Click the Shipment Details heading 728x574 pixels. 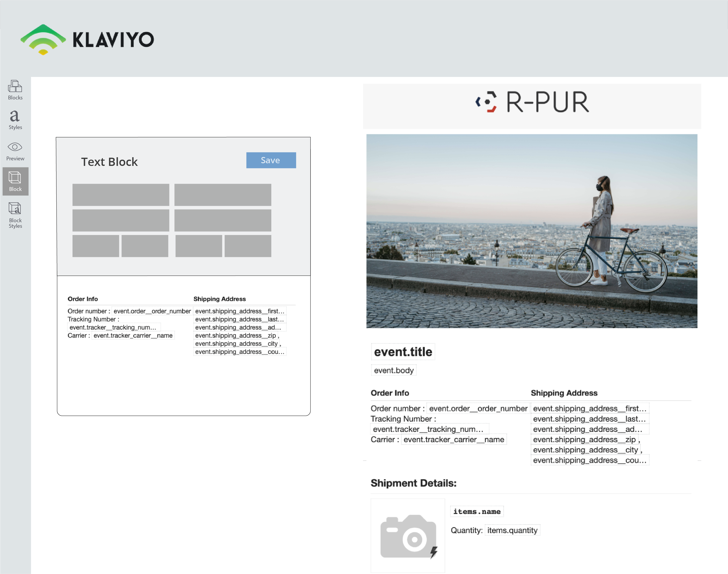(414, 483)
